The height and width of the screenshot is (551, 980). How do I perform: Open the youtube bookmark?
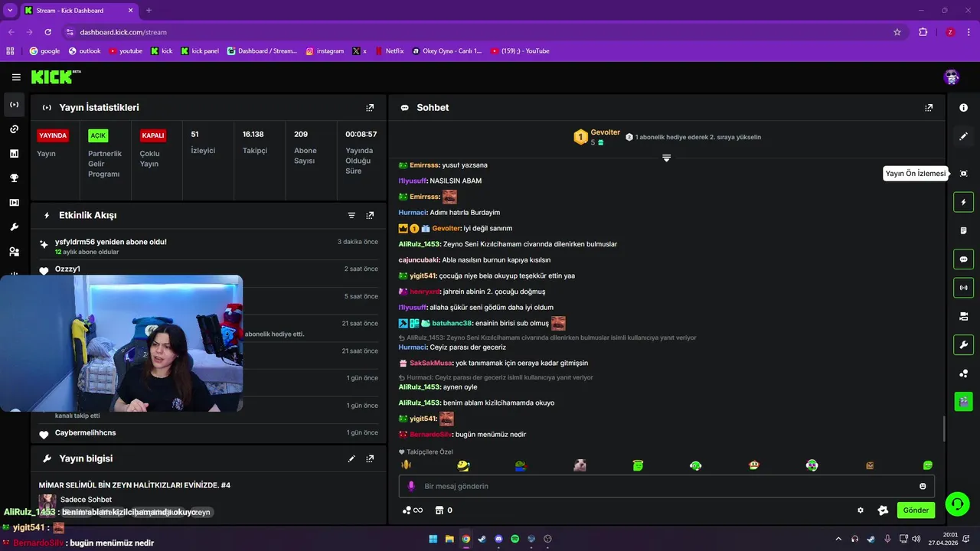tap(126, 51)
